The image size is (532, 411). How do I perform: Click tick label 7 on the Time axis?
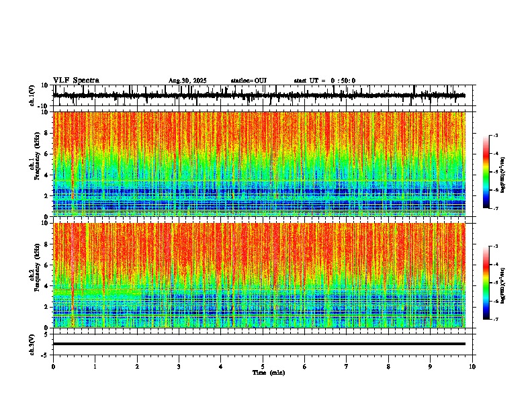click(347, 367)
